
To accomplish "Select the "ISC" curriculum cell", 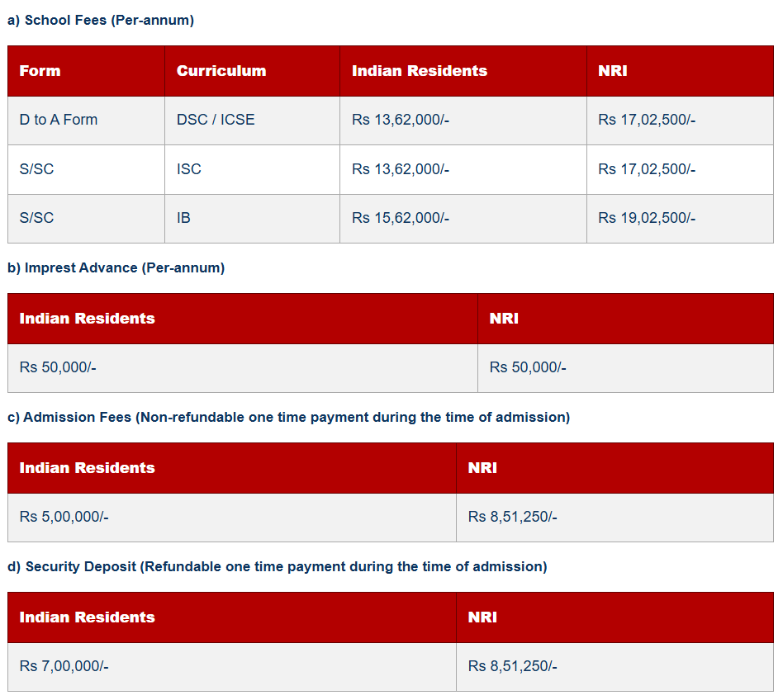I will [189, 169].
